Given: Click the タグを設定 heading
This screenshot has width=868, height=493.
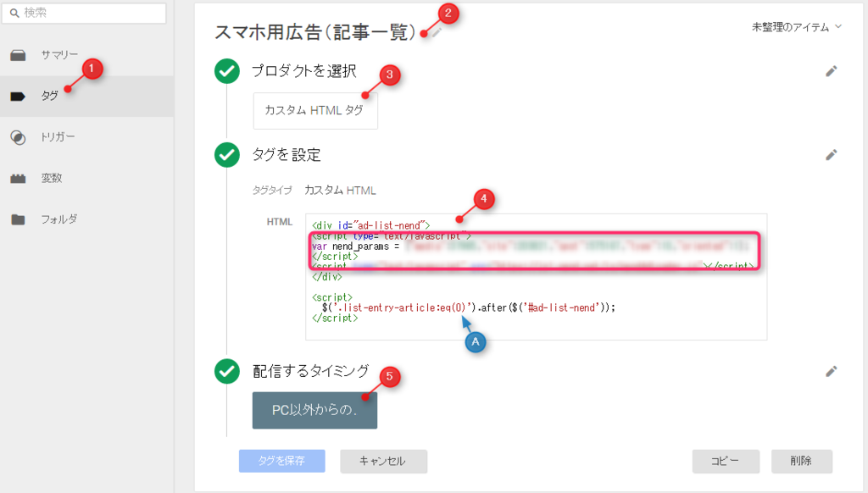Looking at the screenshot, I should point(287,155).
